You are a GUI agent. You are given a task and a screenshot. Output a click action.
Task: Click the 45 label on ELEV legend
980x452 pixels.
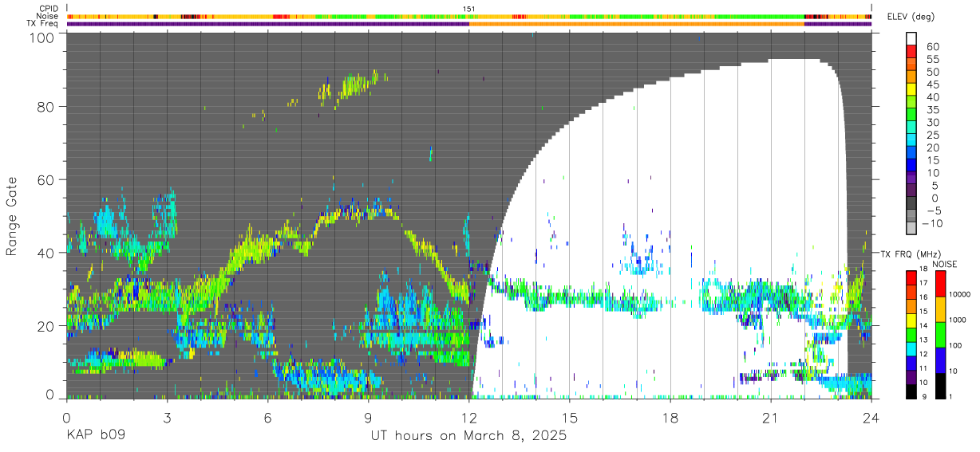click(932, 85)
